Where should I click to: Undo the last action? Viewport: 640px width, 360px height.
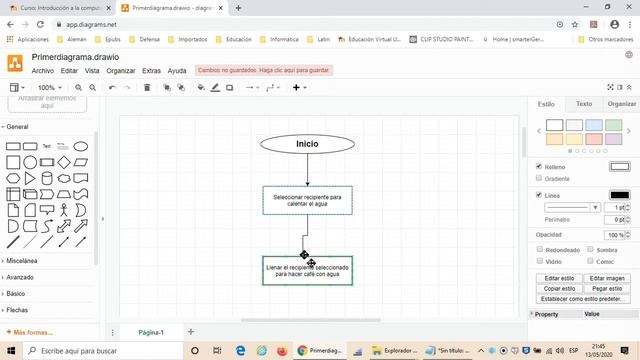(112, 87)
